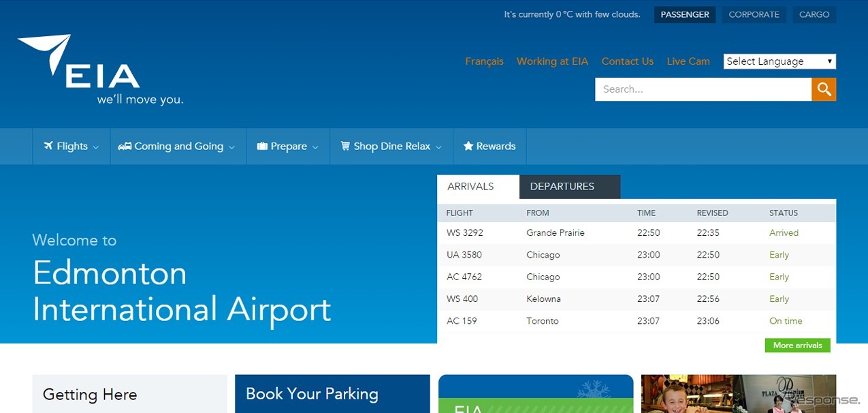Open the Flights menu
Screen dimensions: 868x413
71,147
